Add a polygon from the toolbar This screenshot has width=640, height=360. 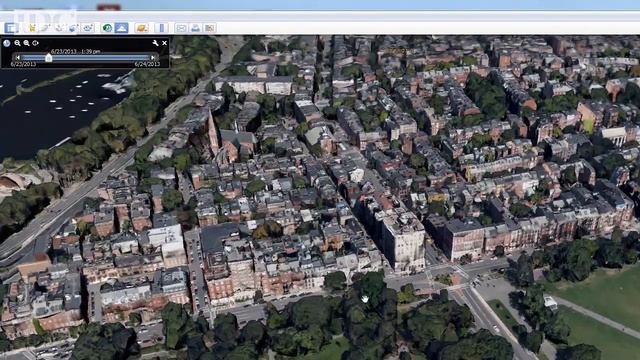(x=45, y=28)
